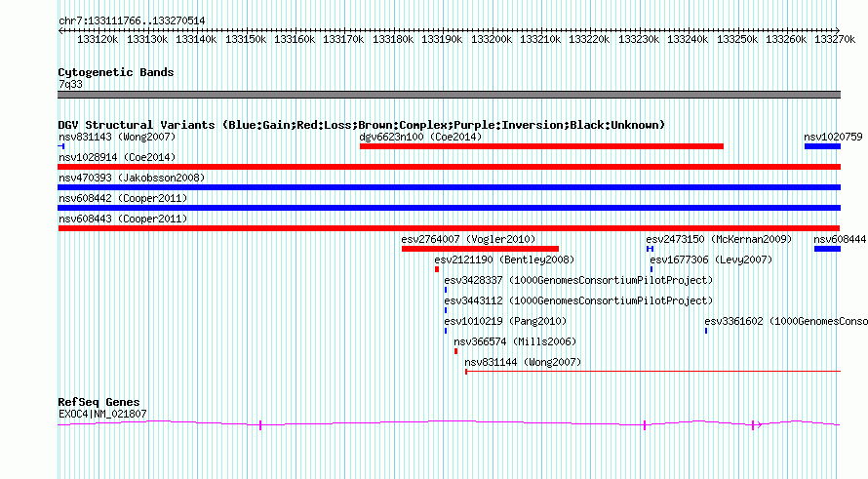Screen dimensions: 868x479
Task: Select the red dgv6623n100 loss bar
Action: click(x=541, y=146)
